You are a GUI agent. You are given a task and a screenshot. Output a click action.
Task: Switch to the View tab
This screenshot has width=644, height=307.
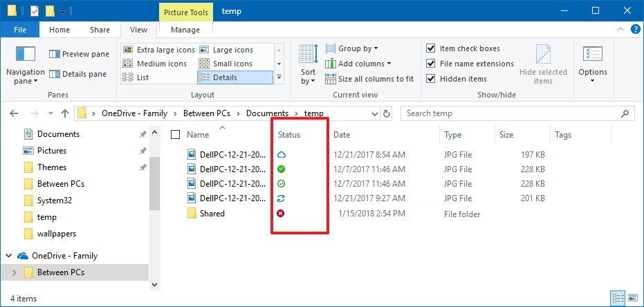pos(138,30)
